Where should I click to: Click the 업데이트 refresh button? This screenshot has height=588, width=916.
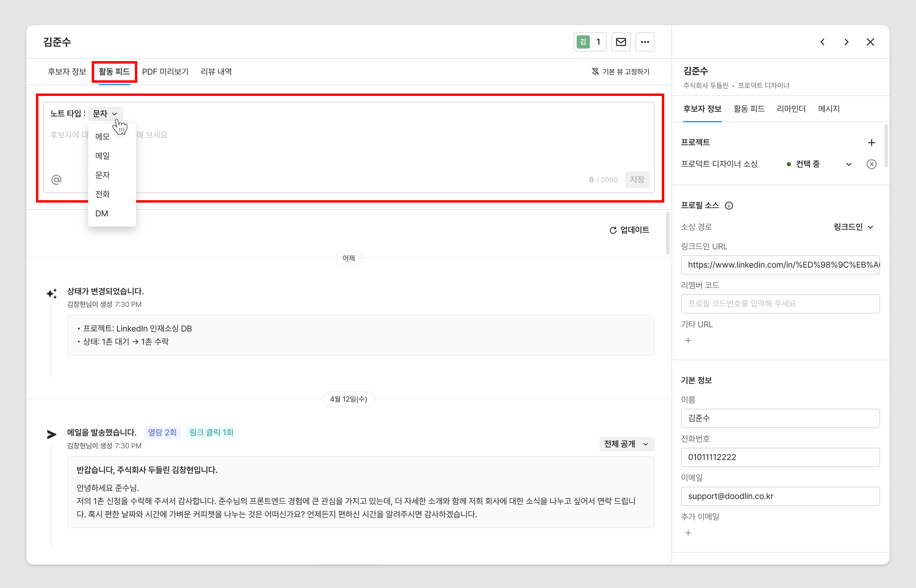tap(629, 230)
